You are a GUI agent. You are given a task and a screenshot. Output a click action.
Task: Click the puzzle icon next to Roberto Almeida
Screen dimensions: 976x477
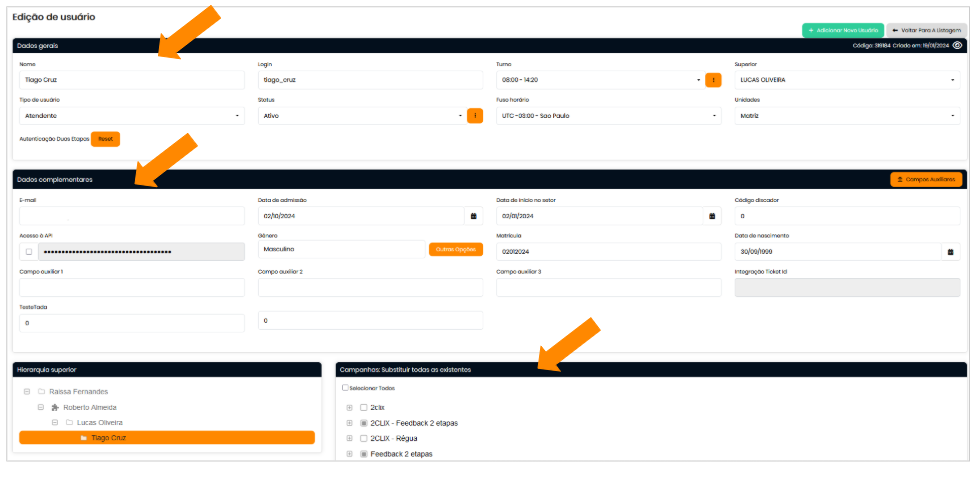tap(55, 407)
